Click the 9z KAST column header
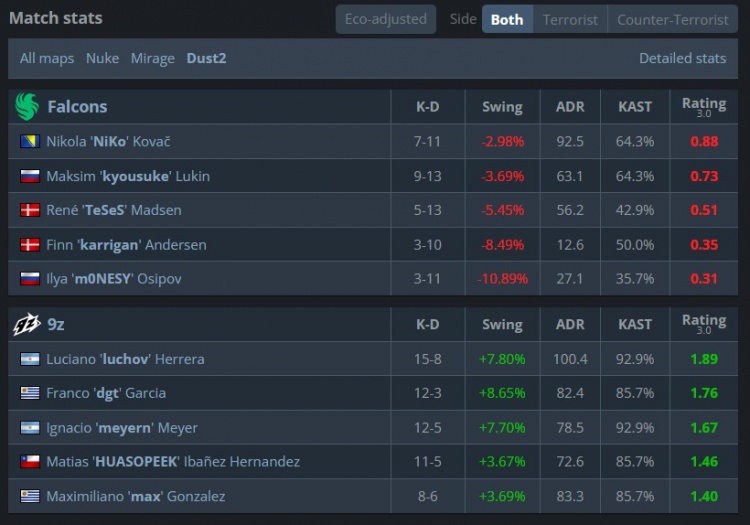Screen dimensions: 750x525 pyautogui.click(x=635, y=324)
